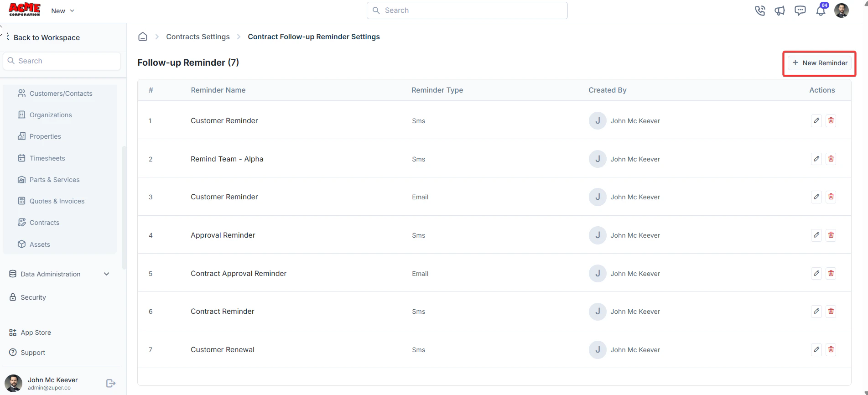Open the Support page
Image resolution: width=868 pixels, height=395 pixels.
[27, 353]
